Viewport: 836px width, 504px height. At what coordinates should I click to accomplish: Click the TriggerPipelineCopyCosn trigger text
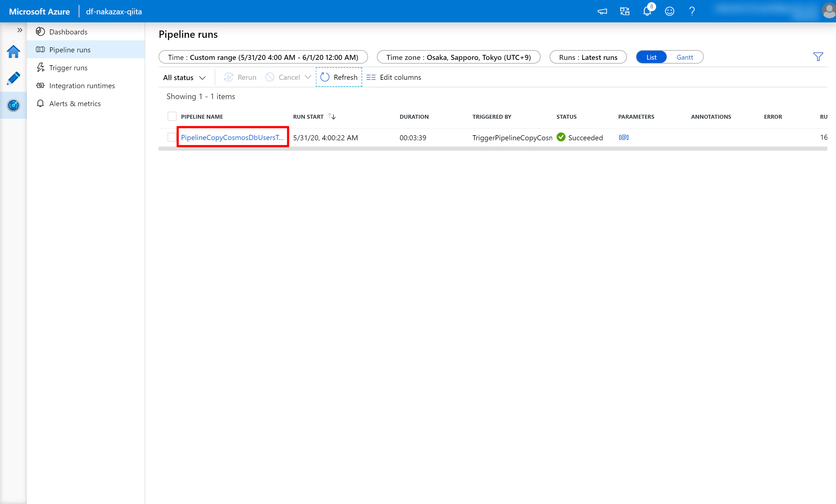pyautogui.click(x=512, y=137)
